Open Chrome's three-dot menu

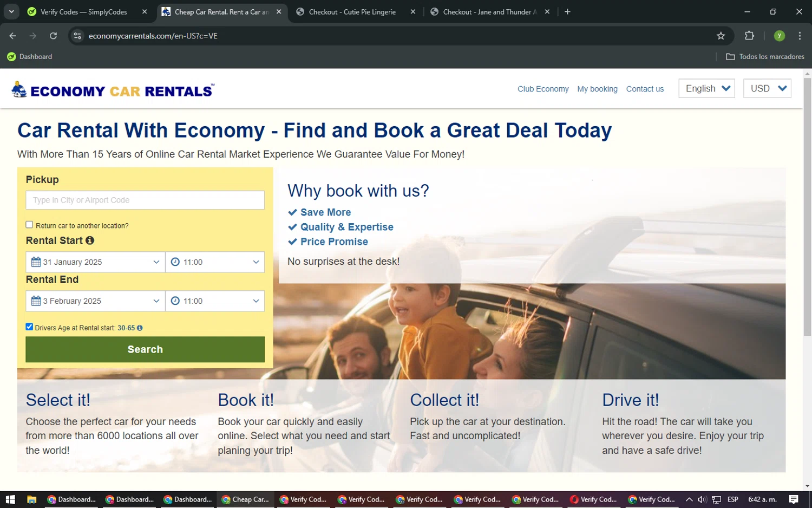[x=800, y=36]
